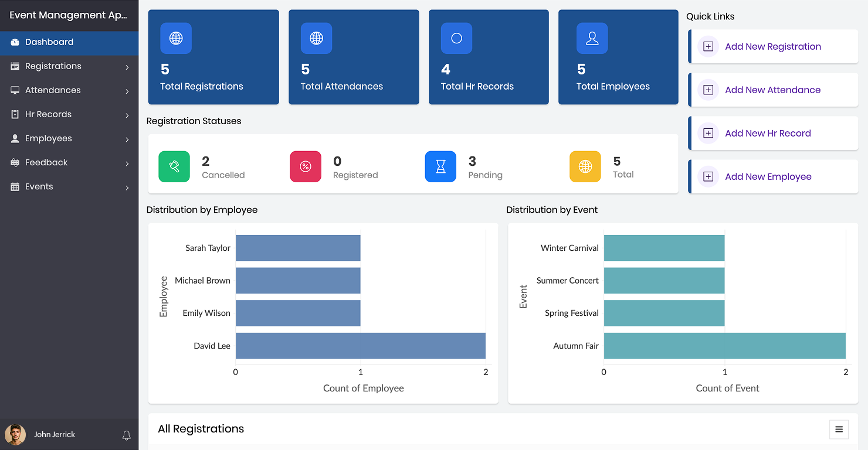Expand the Feedback sidebar chevron

(x=127, y=163)
